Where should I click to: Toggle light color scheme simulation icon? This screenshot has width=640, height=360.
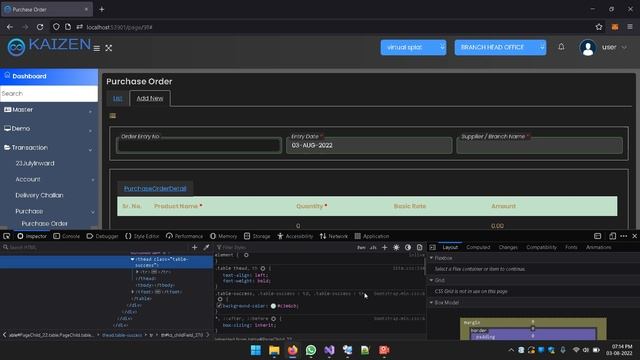[396, 247]
